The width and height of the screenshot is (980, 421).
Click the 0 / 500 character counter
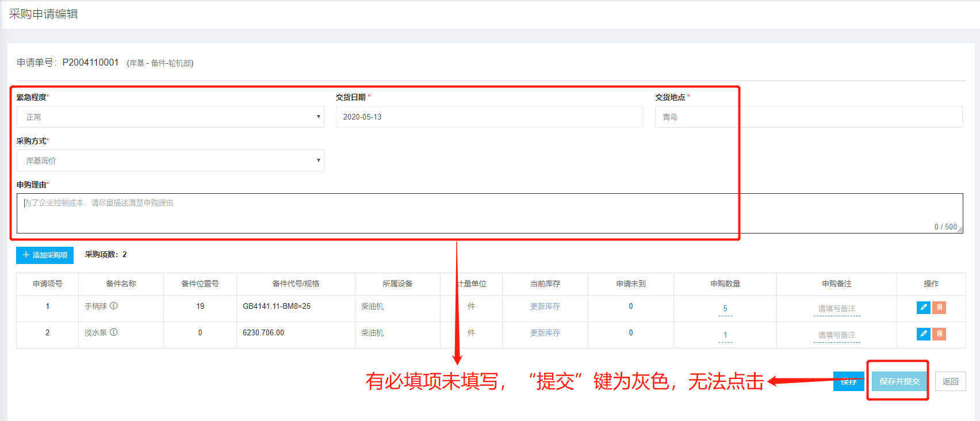[945, 227]
